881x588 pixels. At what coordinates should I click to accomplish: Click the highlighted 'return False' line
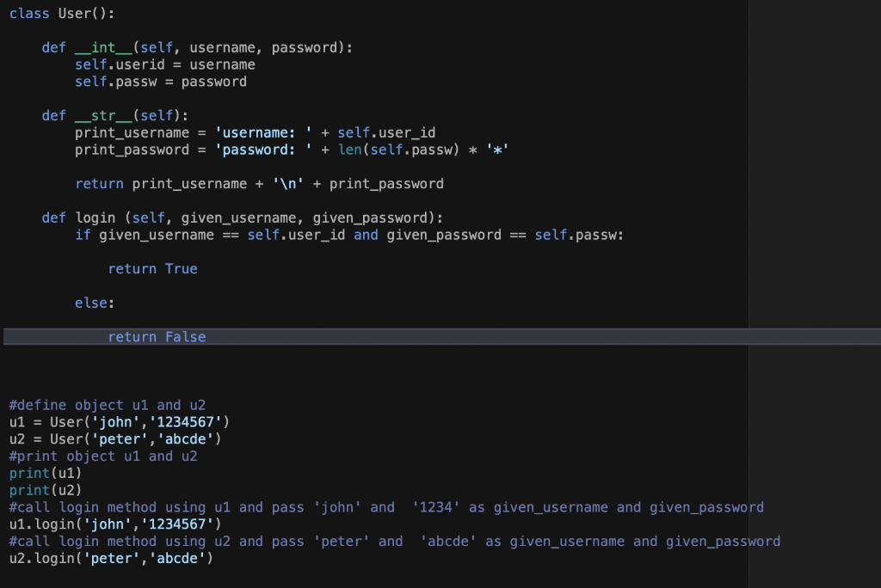(x=442, y=337)
